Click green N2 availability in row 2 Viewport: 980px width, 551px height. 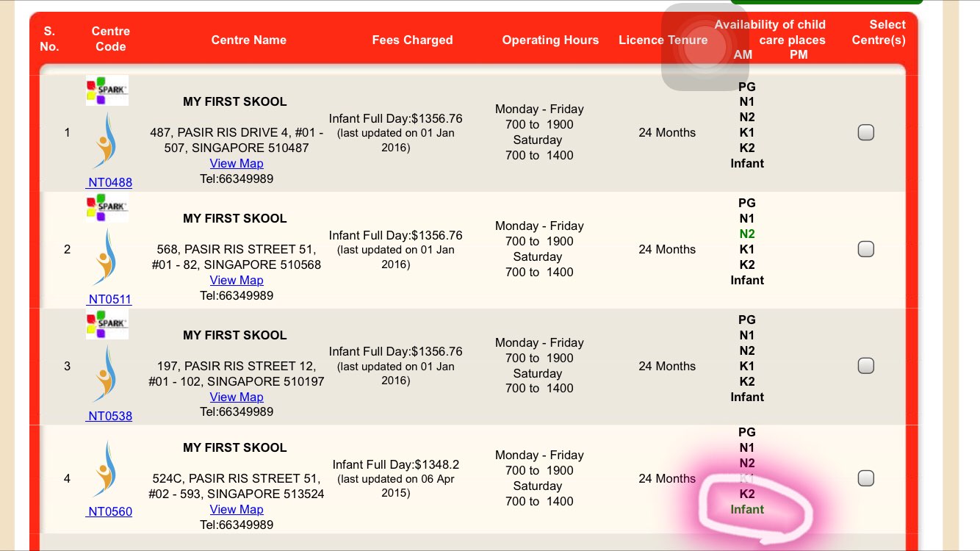point(746,234)
